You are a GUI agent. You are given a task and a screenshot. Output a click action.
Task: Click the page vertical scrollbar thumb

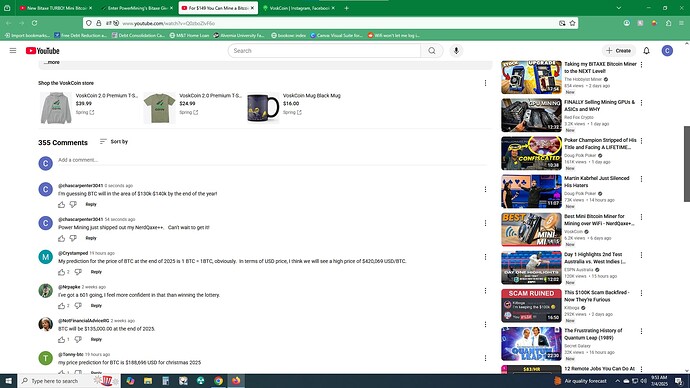(x=686, y=164)
